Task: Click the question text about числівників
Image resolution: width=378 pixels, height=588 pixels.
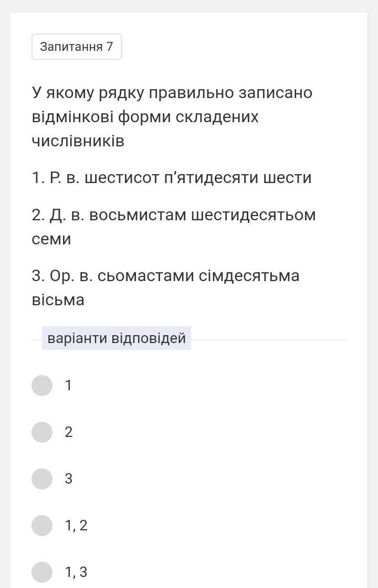Action: click(172, 116)
